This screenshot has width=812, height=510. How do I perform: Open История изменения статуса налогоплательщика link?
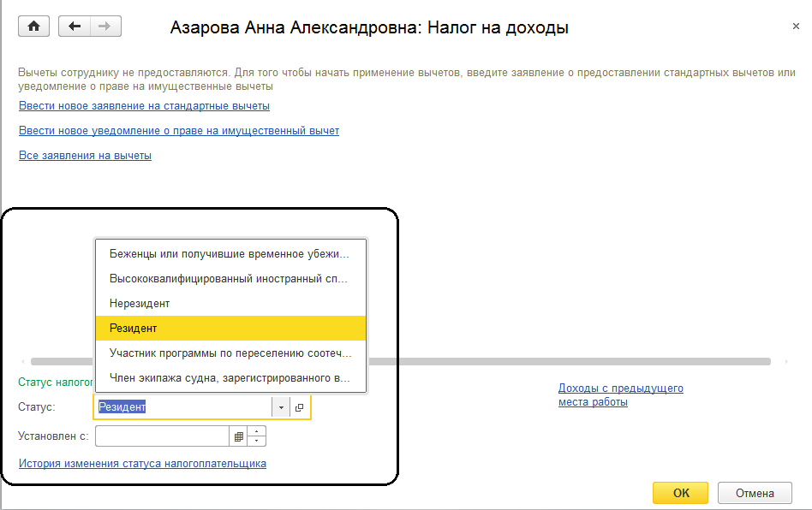coord(142,464)
